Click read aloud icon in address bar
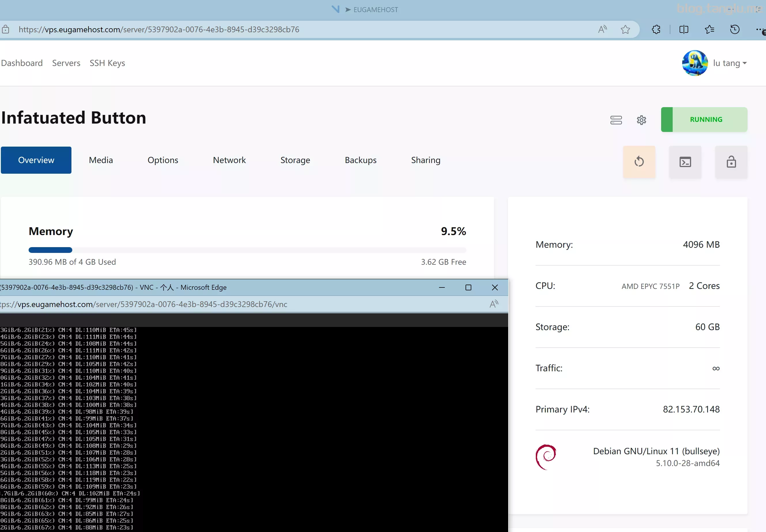Screen dimensions: 766x532 point(602,30)
